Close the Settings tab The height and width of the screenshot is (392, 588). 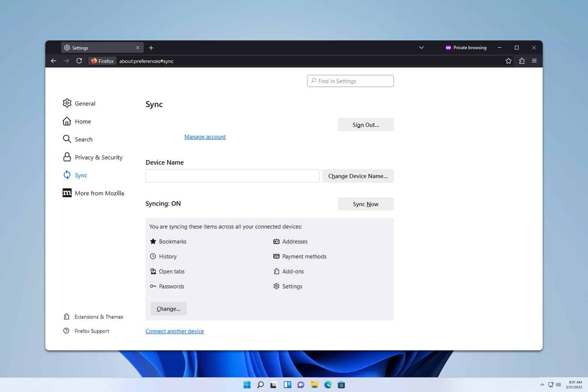[138, 48]
